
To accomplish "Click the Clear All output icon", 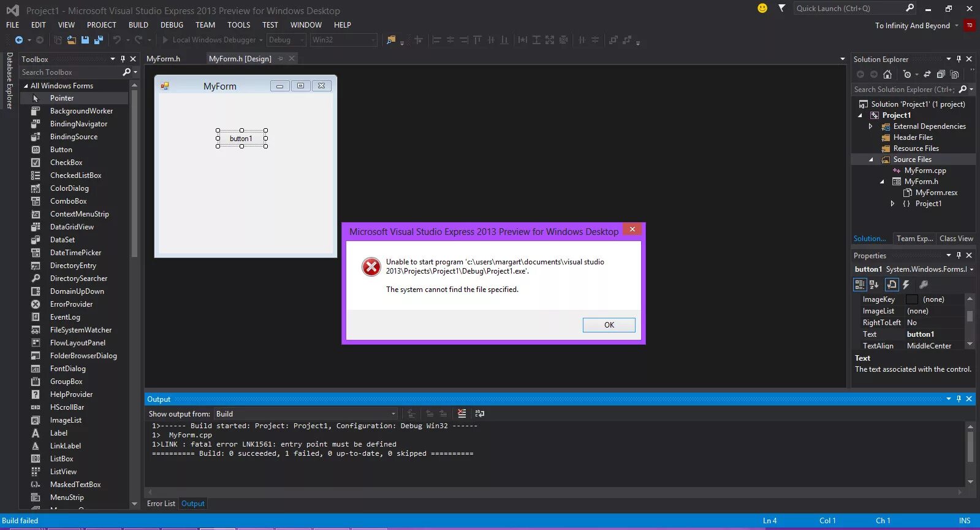I will [x=462, y=414].
